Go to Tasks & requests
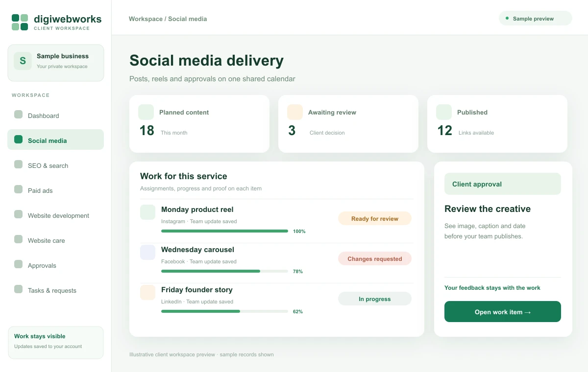588x372 pixels. tap(55, 290)
